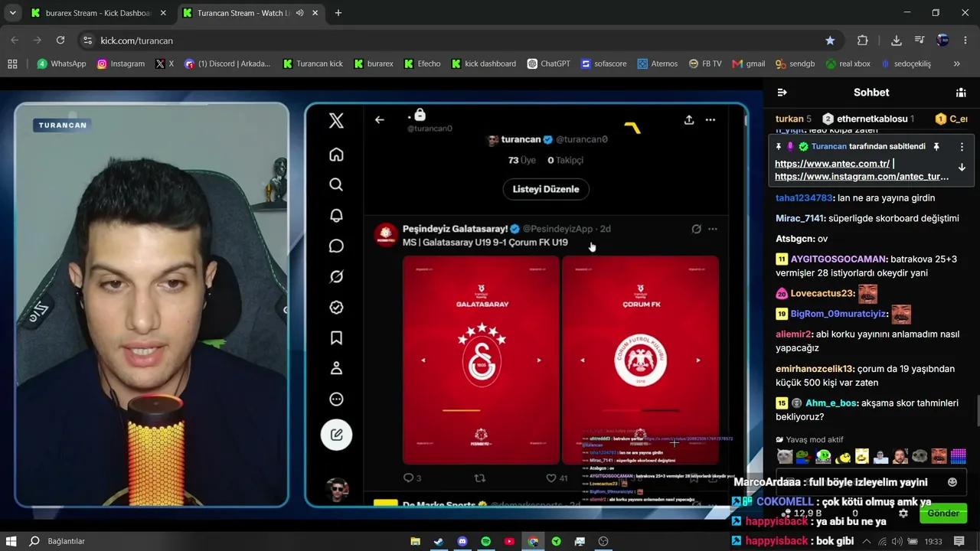Click the white compose post button
The height and width of the screenshot is (551, 980).
(336, 435)
